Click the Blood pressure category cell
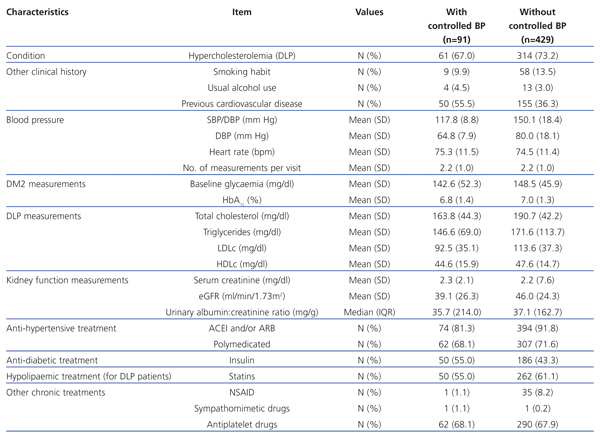 pyautogui.click(x=37, y=120)
